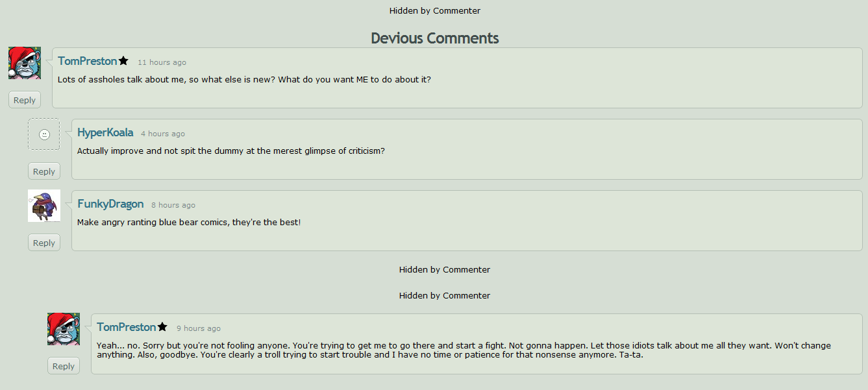Click TomPreston's Santa bear avatar on 11-hour comment
The height and width of the screenshot is (390, 868).
pos(25,63)
